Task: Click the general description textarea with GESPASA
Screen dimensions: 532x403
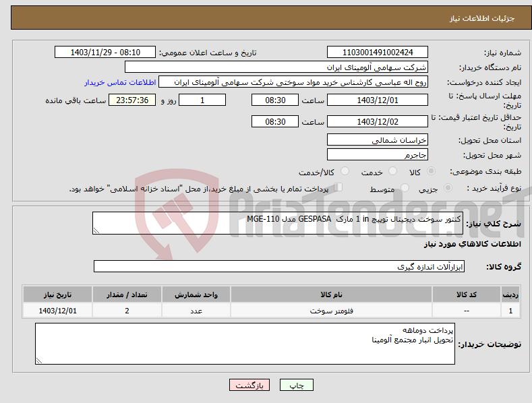Action: (x=278, y=223)
